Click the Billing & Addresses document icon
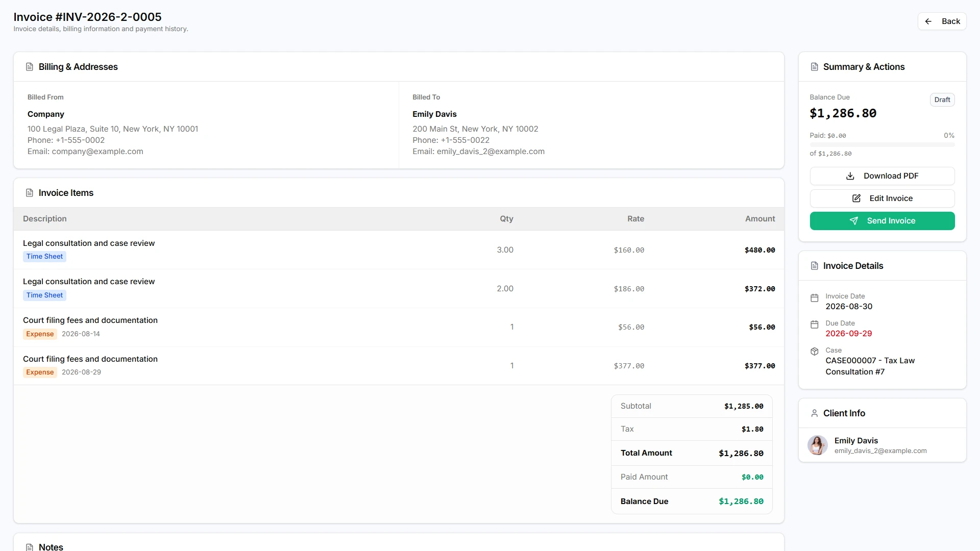The height and width of the screenshot is (551, 980). (30, 67)
